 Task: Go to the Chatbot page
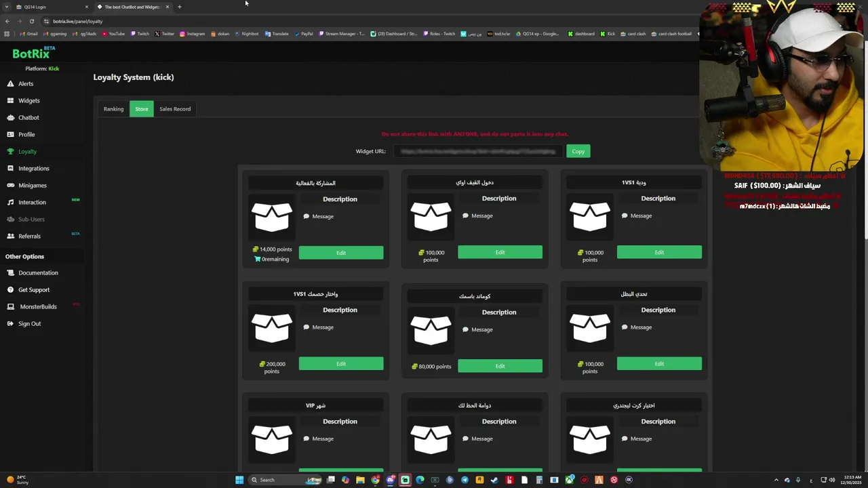click(28, 117)
